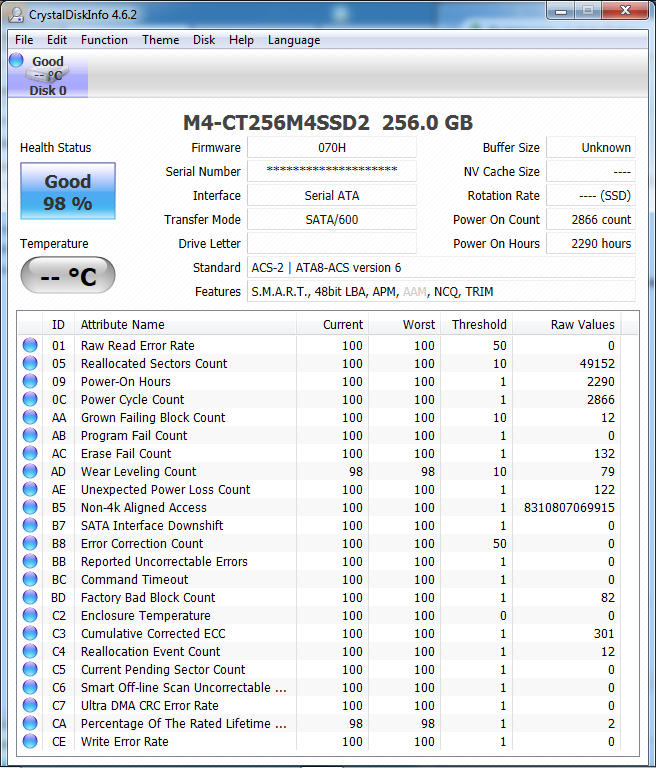Click the status orb for Cumulative Corrected ECC
This screenshot has height=768, width=656.
tap(30, 633)
